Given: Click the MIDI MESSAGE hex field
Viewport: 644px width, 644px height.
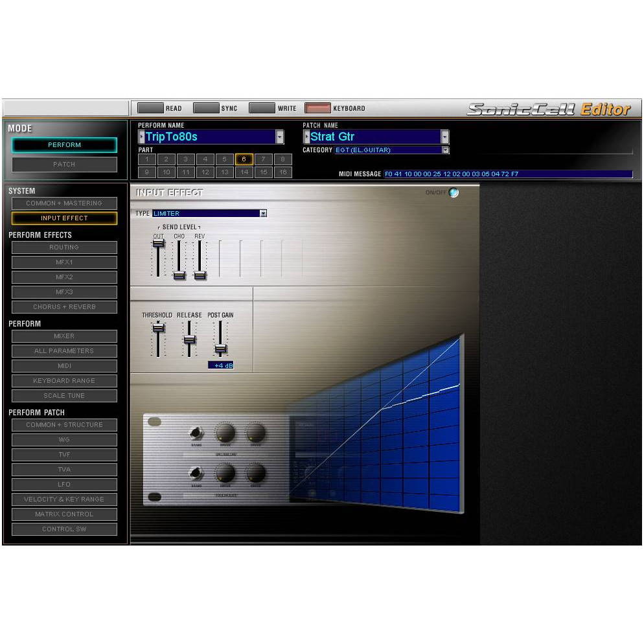Looking at the screenshot, I should (508, 174).
